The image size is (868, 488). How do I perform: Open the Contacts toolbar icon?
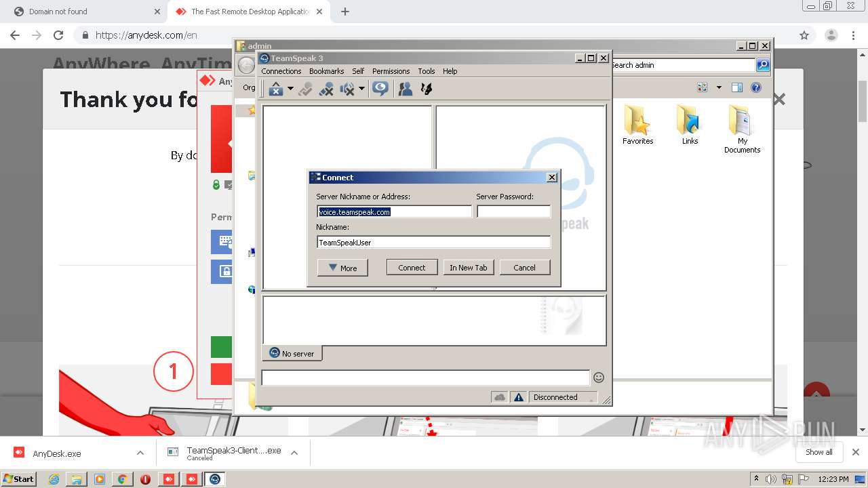click(406, 89)
